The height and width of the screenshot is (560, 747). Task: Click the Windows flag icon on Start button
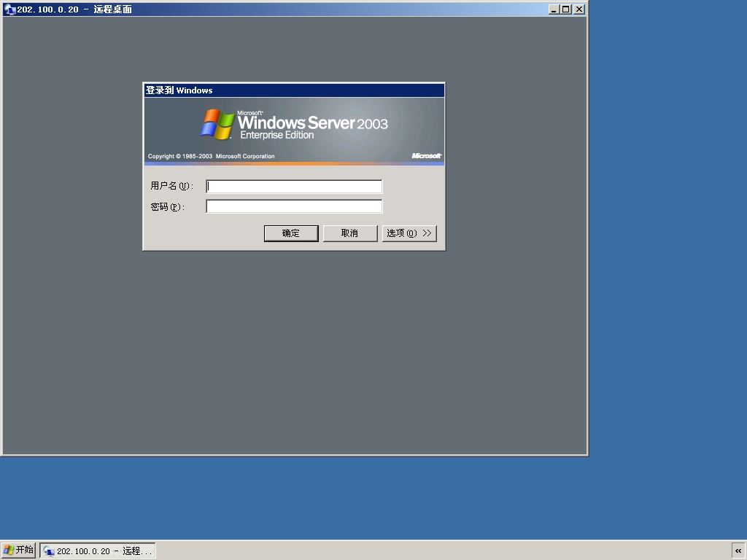coord(9,550)
